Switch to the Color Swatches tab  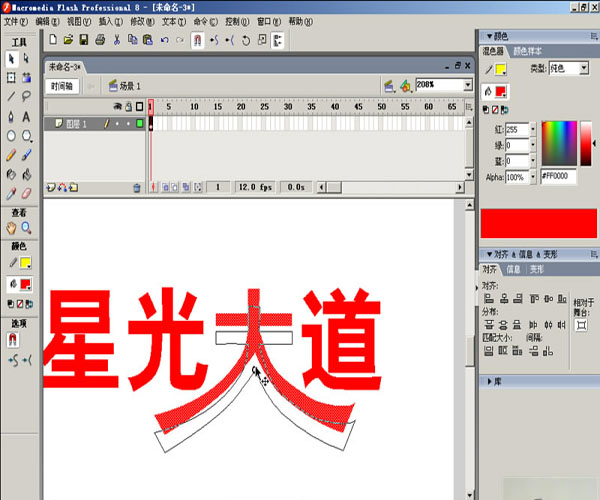[527, 51]
